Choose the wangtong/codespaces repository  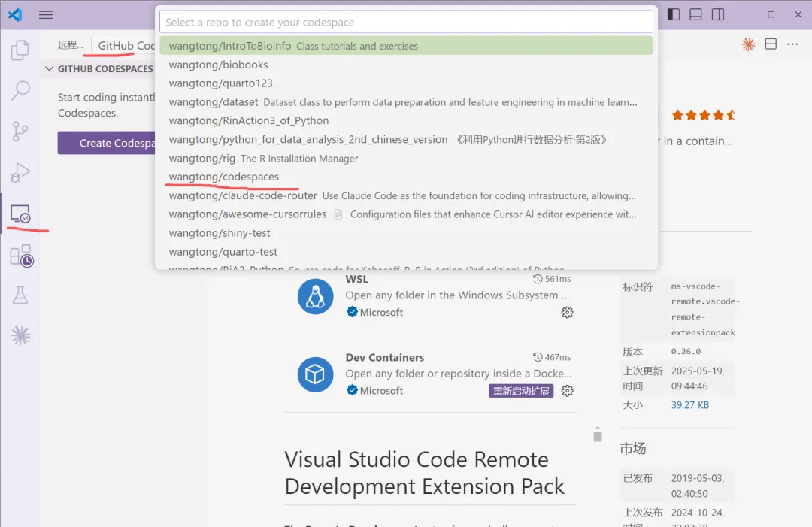[x=406, y=177]
